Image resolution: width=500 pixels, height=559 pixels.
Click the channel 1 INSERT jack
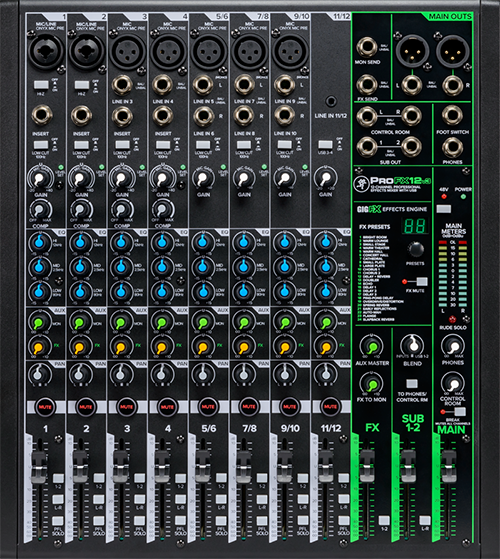tap(42, 116)
